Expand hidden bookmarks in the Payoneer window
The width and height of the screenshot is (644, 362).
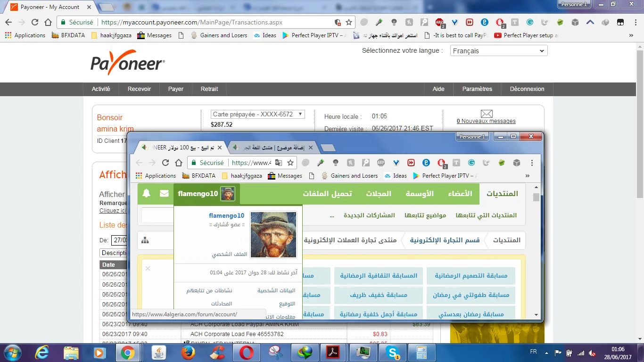(631, 35)
